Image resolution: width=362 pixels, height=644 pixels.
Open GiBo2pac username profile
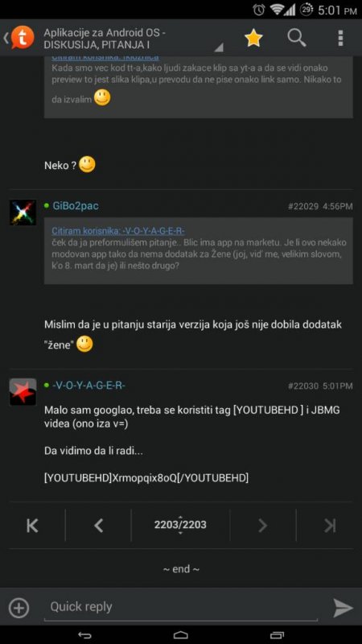coord(76,206)
